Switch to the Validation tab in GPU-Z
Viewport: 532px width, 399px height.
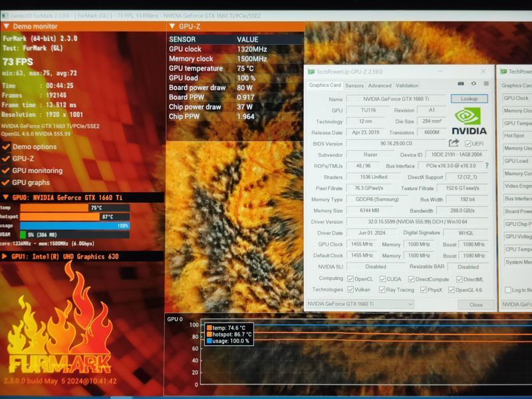point(406,86)
